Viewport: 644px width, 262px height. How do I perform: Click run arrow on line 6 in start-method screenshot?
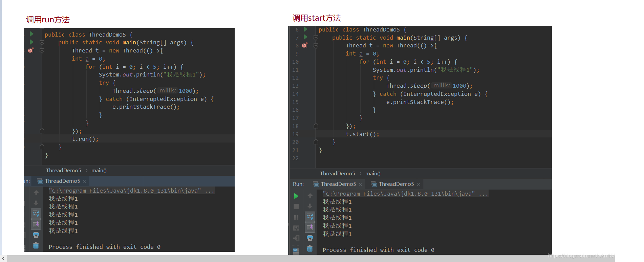[305, 29]
